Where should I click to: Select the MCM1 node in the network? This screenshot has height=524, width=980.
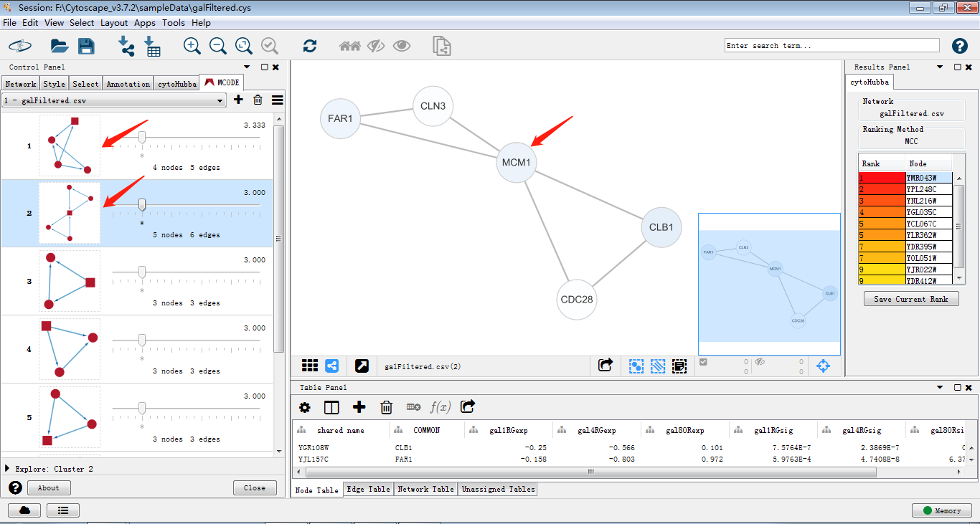pyautogui.click(x=516, y=162)
